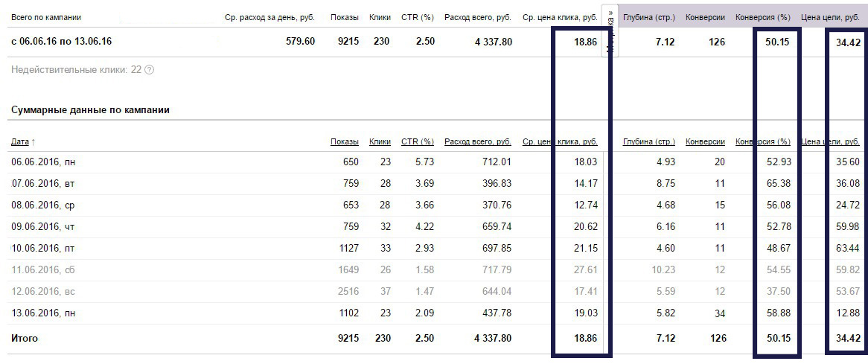
Task: Click the Суммарные данные по кампании heading
Action: pyautogui.click(x=90, y=110)
